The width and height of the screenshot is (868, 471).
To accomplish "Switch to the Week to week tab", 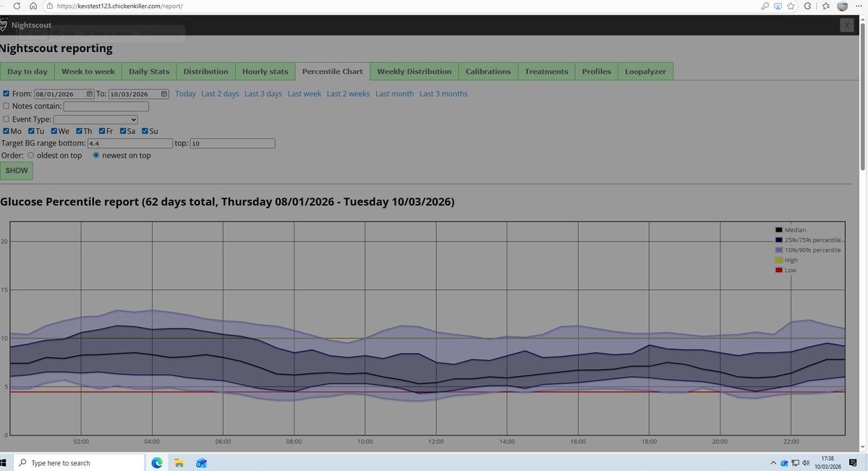I will [x=88, y=71].
